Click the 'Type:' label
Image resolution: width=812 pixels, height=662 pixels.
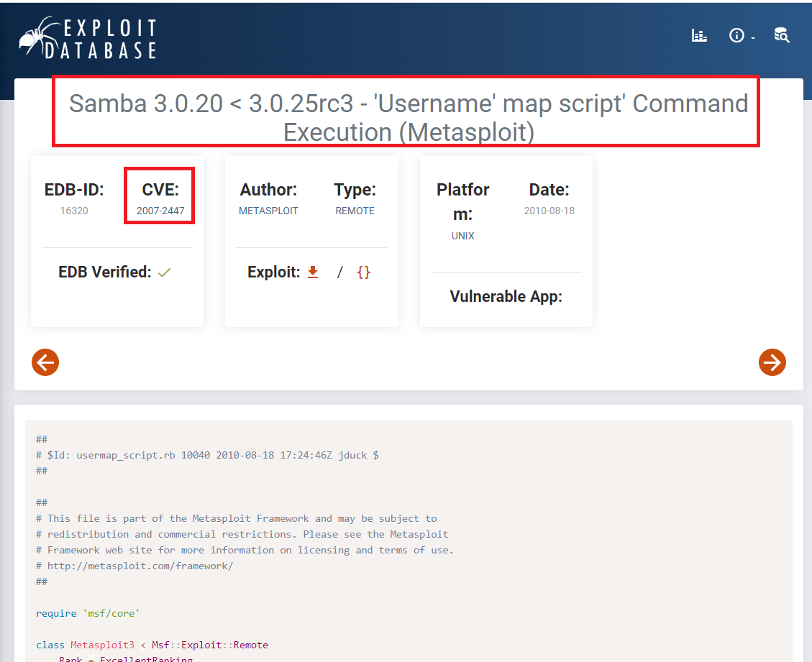(355, 190)
